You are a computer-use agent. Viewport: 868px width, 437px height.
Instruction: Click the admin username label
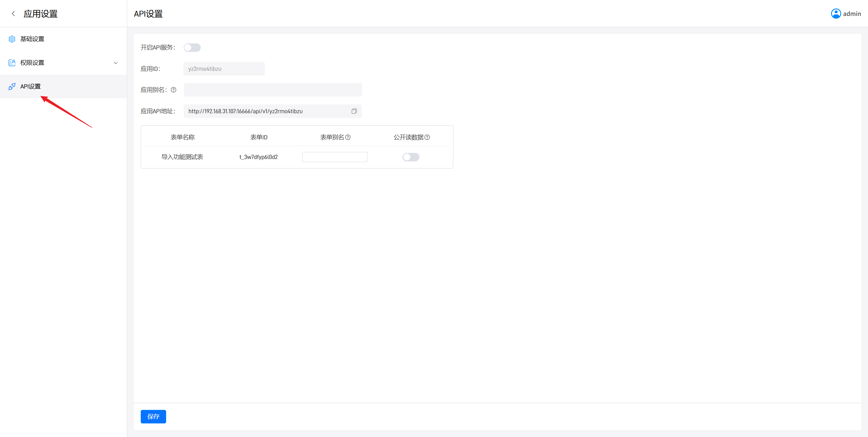(x=852, y=14)
